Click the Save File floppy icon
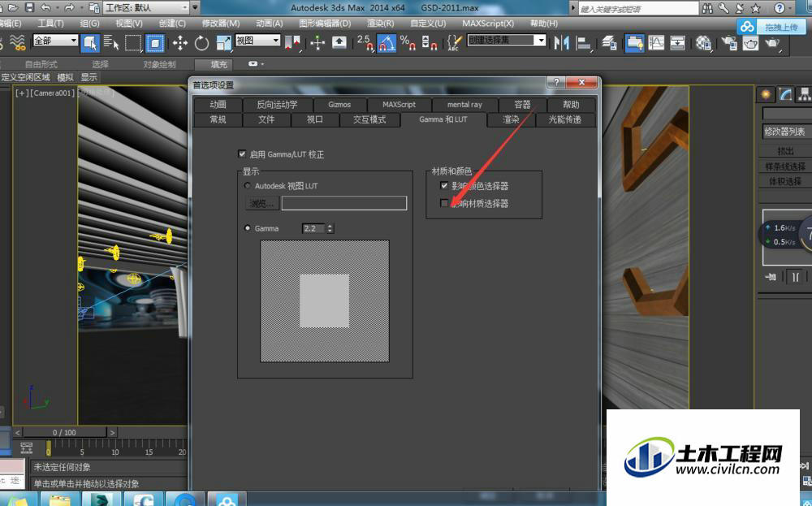 (29, 7)
